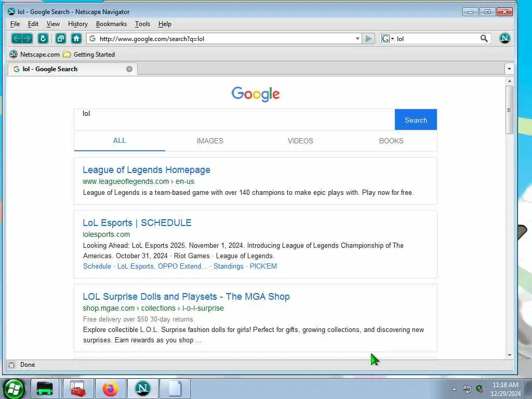The width and height of the screenshot is (532, 399).
Task: Open a new tab with the new tab icon
Action: pos(61,38)
